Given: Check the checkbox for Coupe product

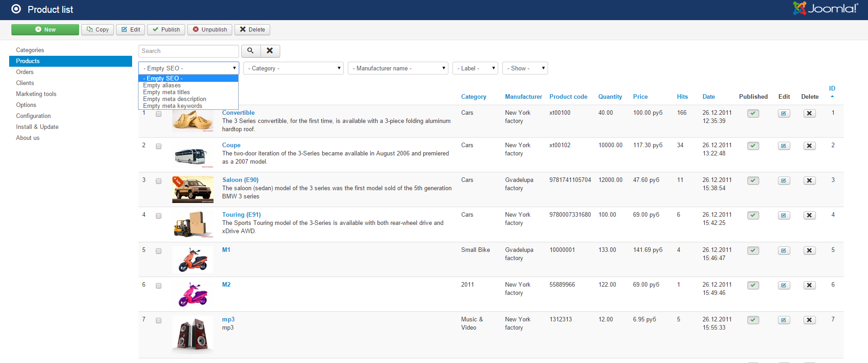Looking at the screenshot, I should click(x=159, y=146).
